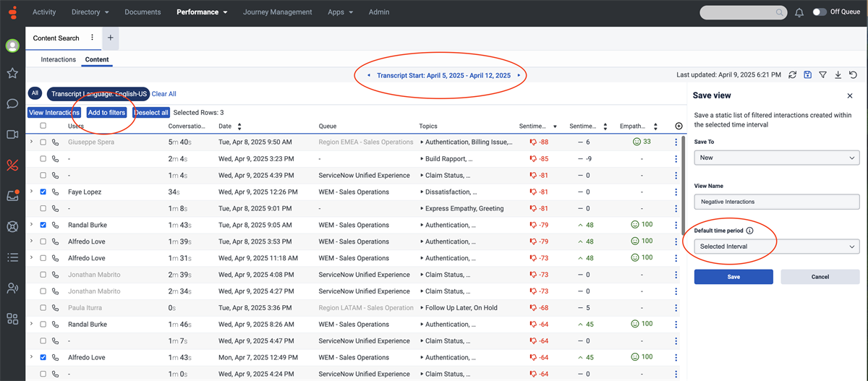Image resolution: width=868 pixels, height=381 pixels.
Task: Click the download export icon
Action: click(838, 74)
